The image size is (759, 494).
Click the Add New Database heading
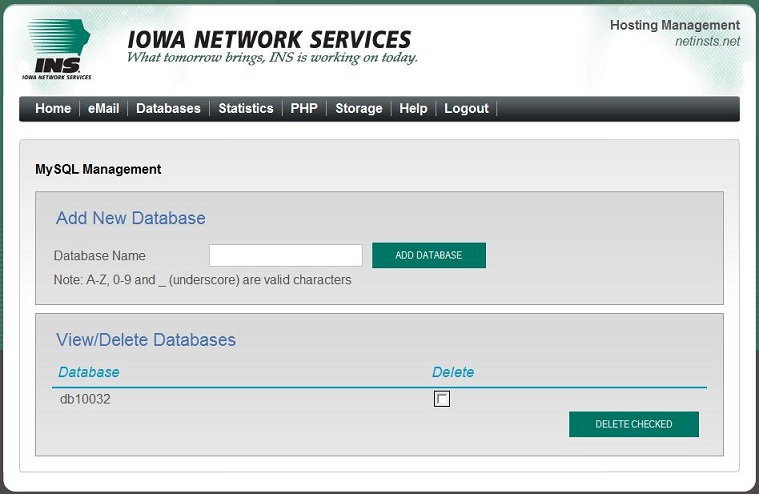pyautogui.click(x=131, y=218)
